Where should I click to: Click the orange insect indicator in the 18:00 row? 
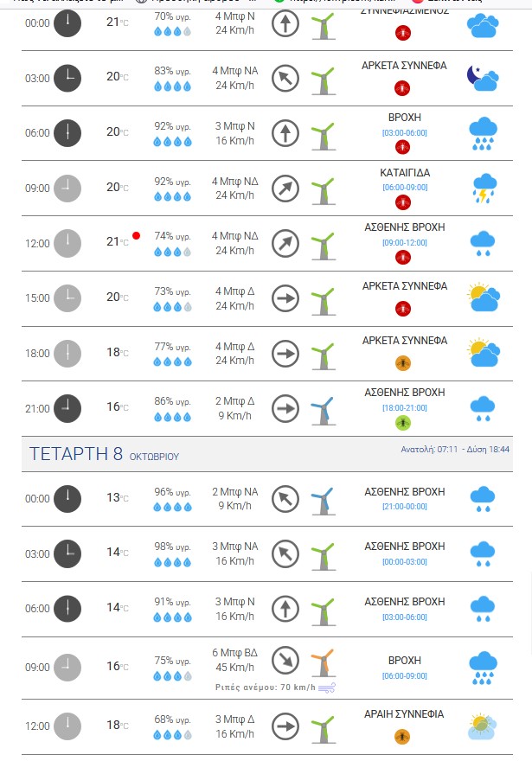click(402, 362)
